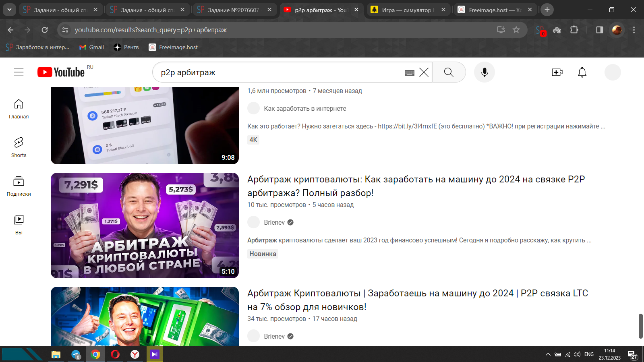Open the tab search dropdown arrow
The image size is (644, 362).
(x=9, y=10)
